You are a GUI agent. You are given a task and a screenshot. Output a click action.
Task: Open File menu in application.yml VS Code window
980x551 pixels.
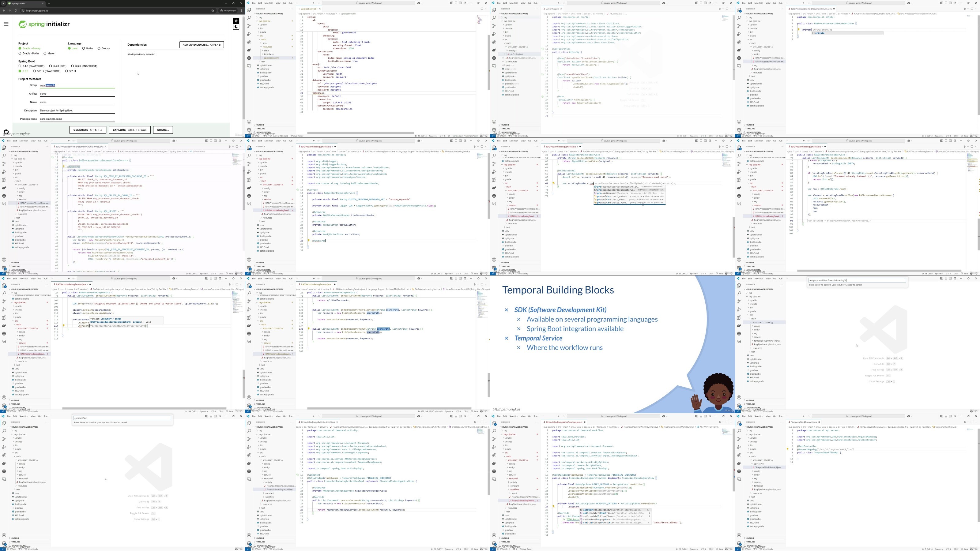tap(254, 3)
